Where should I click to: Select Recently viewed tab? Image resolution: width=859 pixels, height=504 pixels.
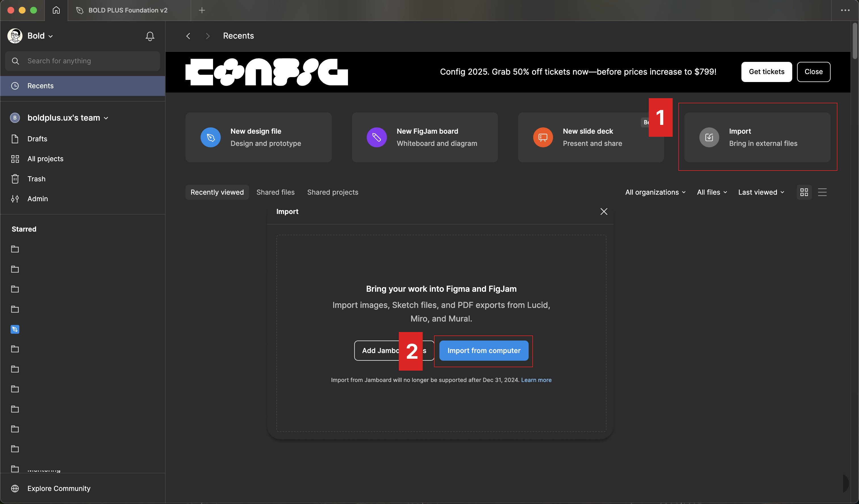[217, 192]
